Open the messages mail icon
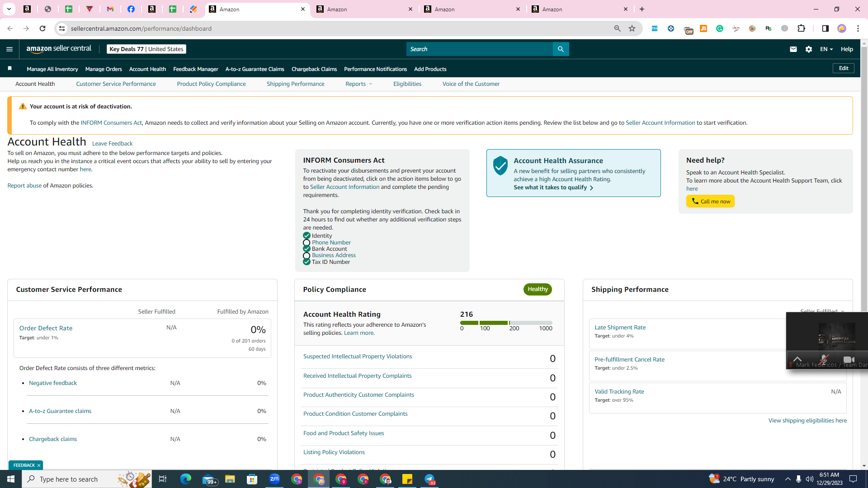The width and height of the screenshot is (868, 488). [x=793, y=49]
